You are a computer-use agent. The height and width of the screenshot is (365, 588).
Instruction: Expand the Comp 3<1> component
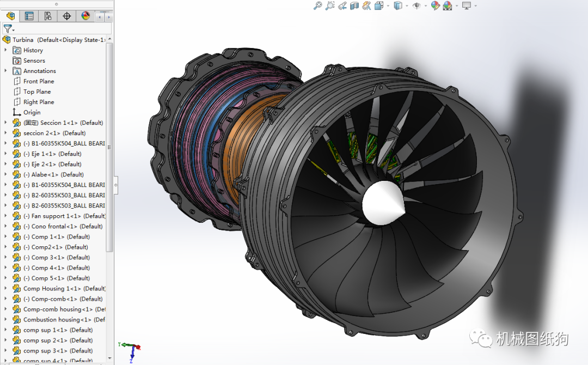click(5, 257)
